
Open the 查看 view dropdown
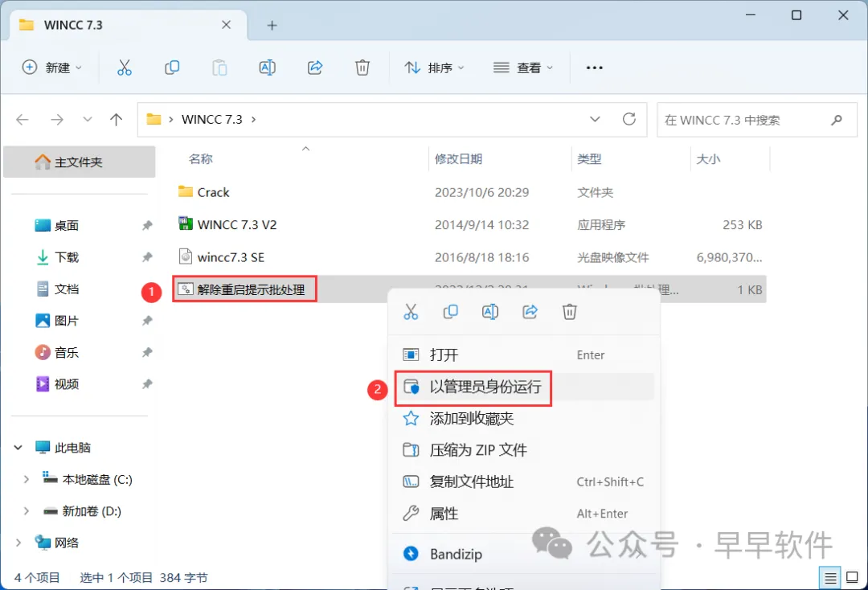[523, 68]
